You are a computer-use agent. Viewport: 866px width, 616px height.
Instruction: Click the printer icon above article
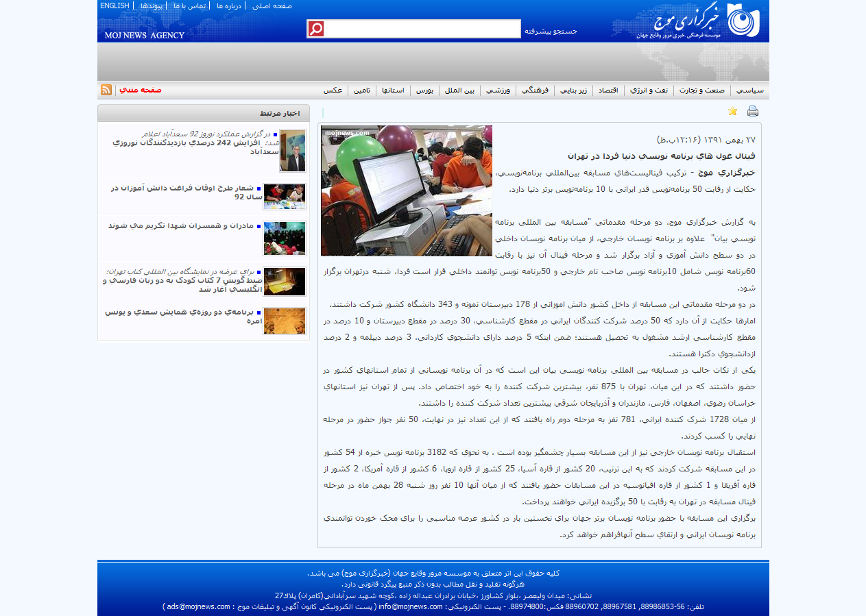[752, 112]
